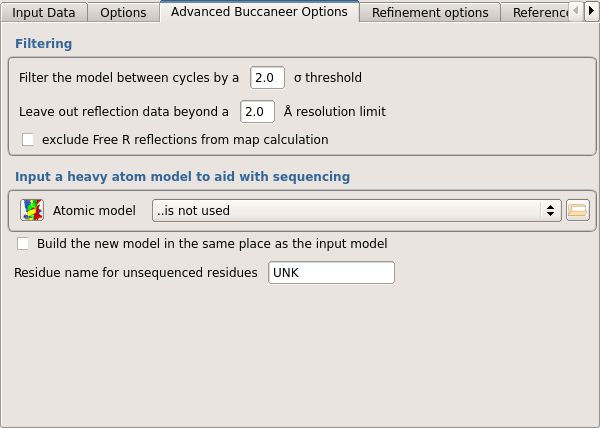Enable exclude Free R reflections checkbox

[28, 139]
